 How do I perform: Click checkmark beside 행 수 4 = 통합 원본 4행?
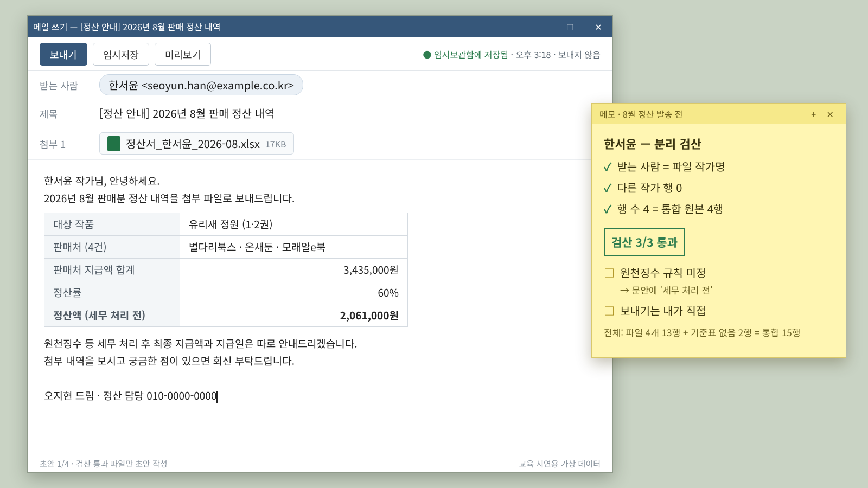click(x=608, y=209)
